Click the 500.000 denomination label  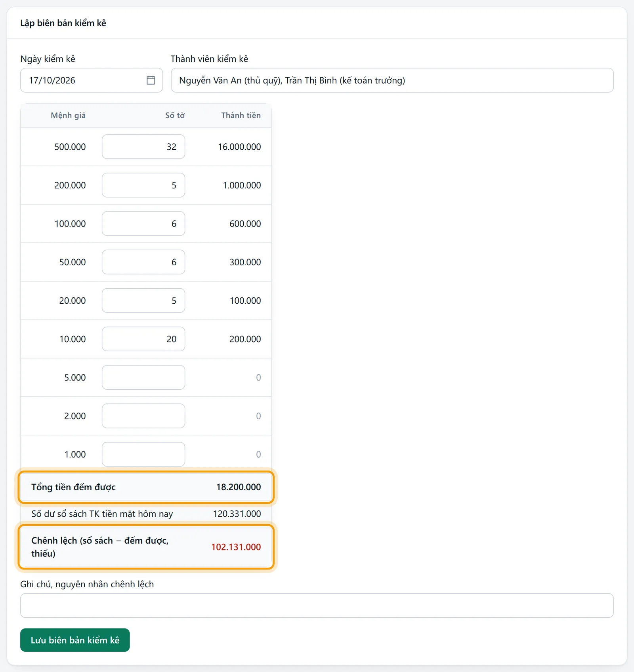coord(70,147)
